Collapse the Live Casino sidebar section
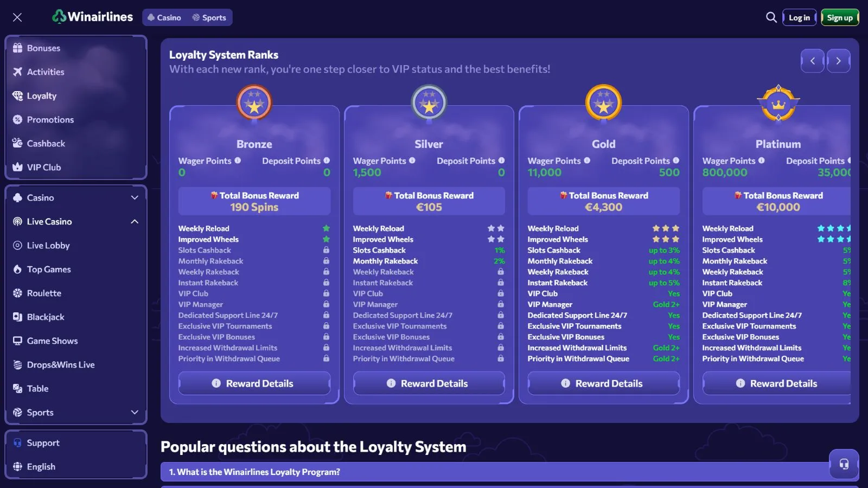This screenshot has width=868, height=488. pyautogui.click(x=135, y=222)
